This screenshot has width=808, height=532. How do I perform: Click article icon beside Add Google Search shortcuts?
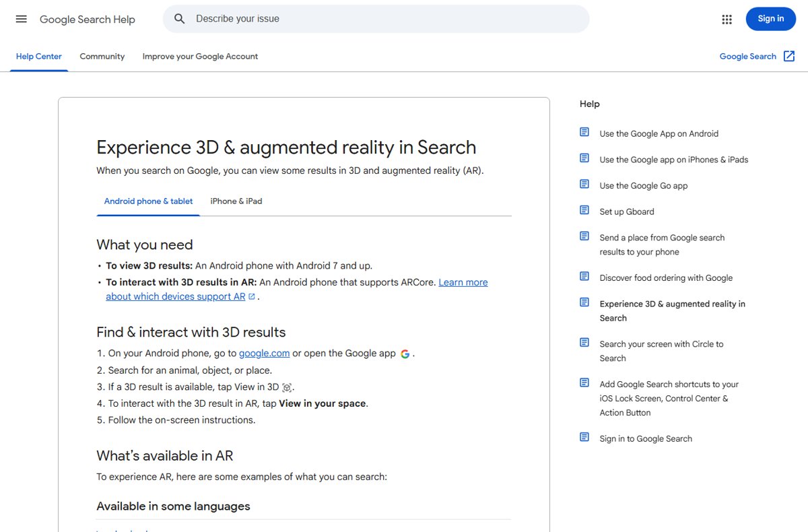click(584, 383)
